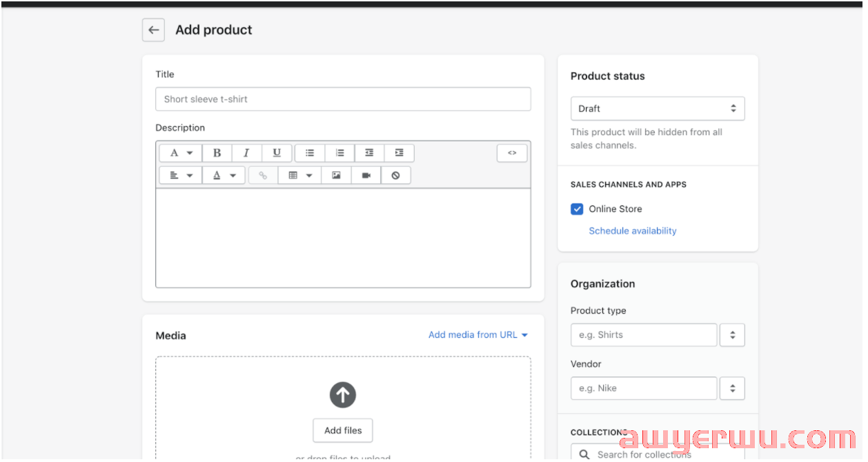Insert a bulleted list
The width and height of the screenshot is (868, 462).
(x=310, y=153)
